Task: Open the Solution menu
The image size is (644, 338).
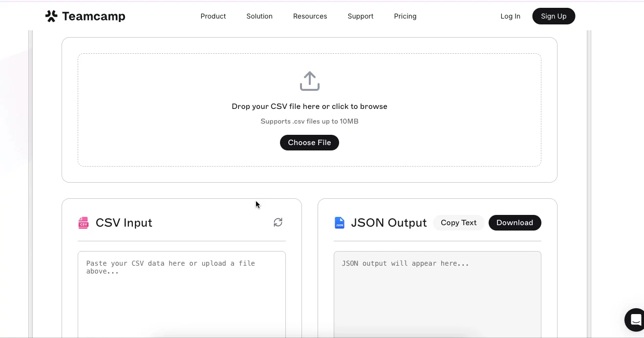Action: (x=259, y=16)
